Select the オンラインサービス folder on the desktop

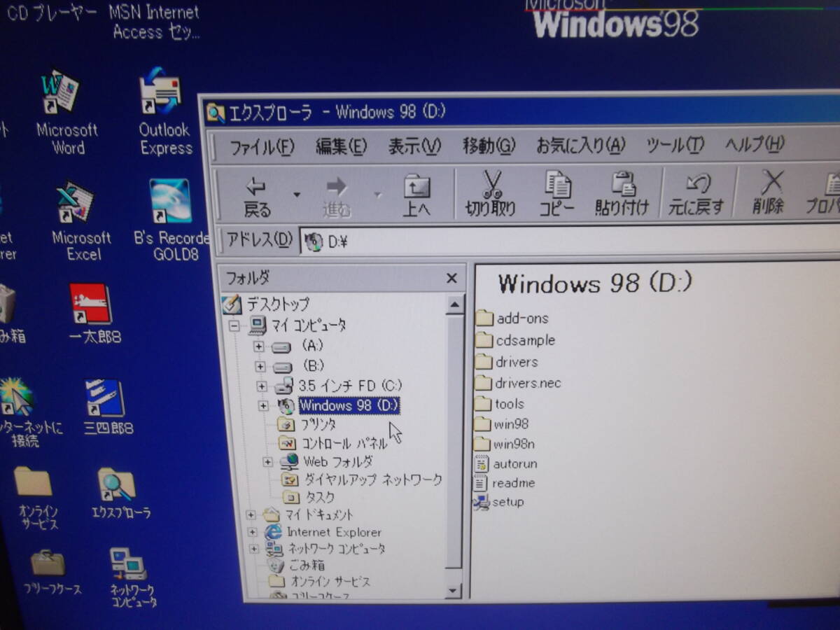[36, 497]
